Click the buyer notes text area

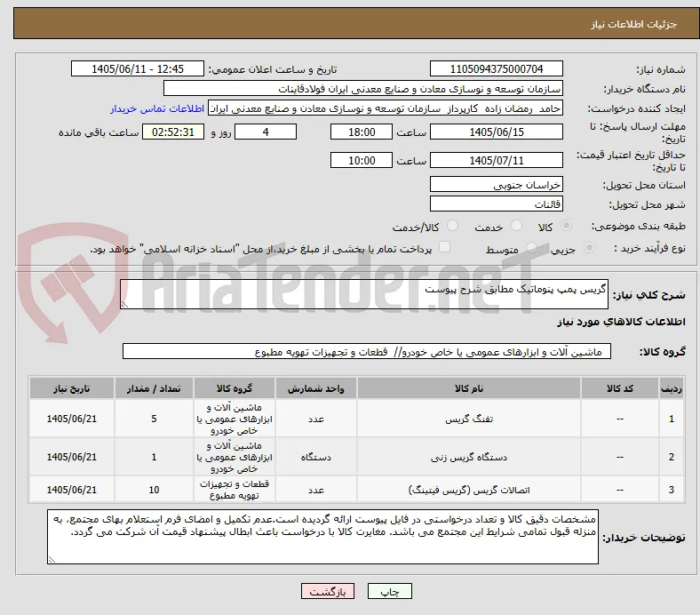coord(322,537)
